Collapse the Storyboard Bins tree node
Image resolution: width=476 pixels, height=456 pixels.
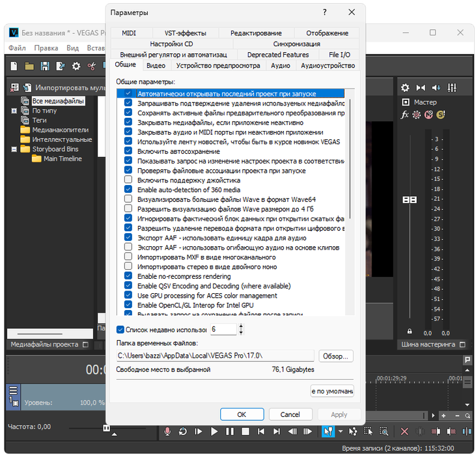click(14, 149)
